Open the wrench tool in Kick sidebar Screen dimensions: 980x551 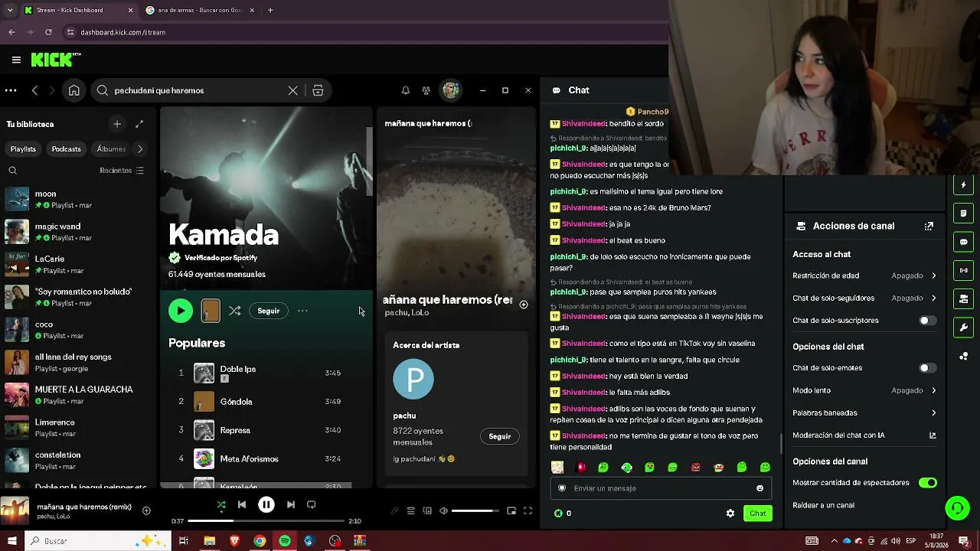tap(963, 328)
